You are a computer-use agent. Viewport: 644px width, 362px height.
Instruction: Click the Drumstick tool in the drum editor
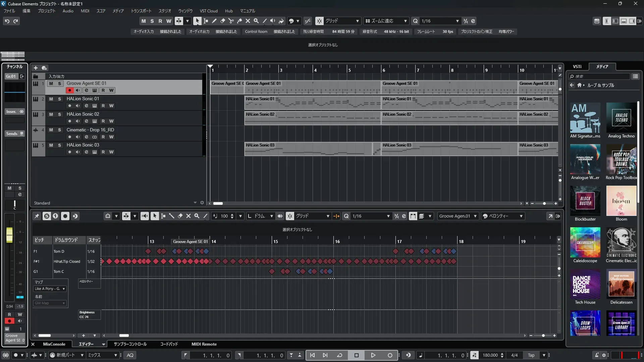tap(171, 216)
